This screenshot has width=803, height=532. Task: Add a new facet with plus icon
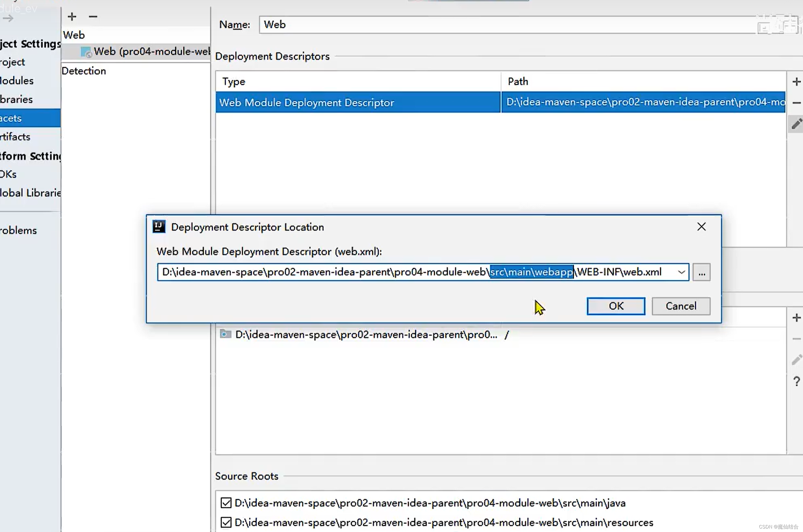72,16
